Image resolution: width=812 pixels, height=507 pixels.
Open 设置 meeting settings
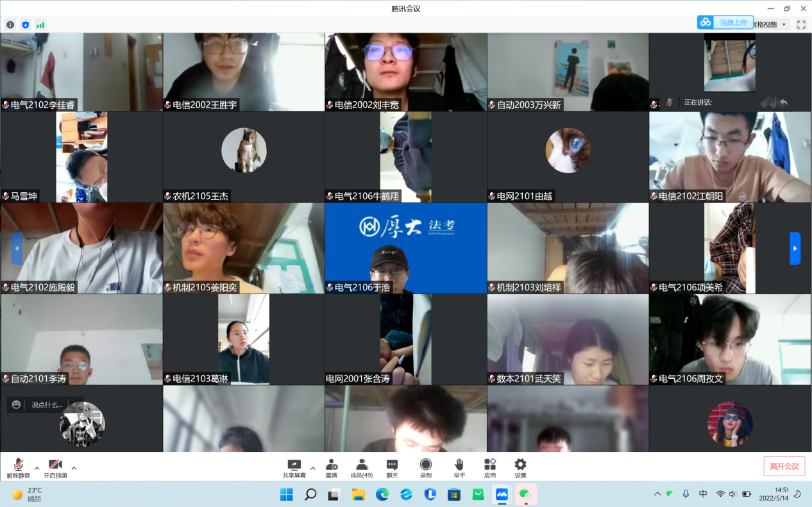[520, 469]
